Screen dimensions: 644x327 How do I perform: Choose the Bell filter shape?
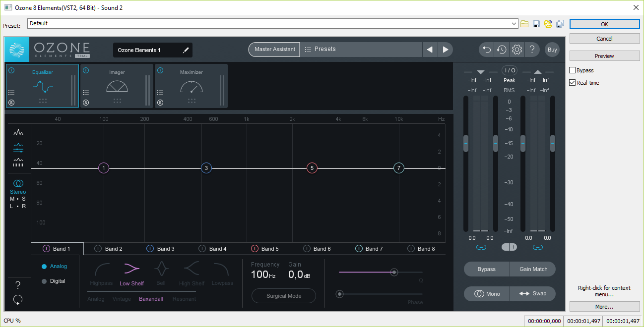tap(161, 274)
